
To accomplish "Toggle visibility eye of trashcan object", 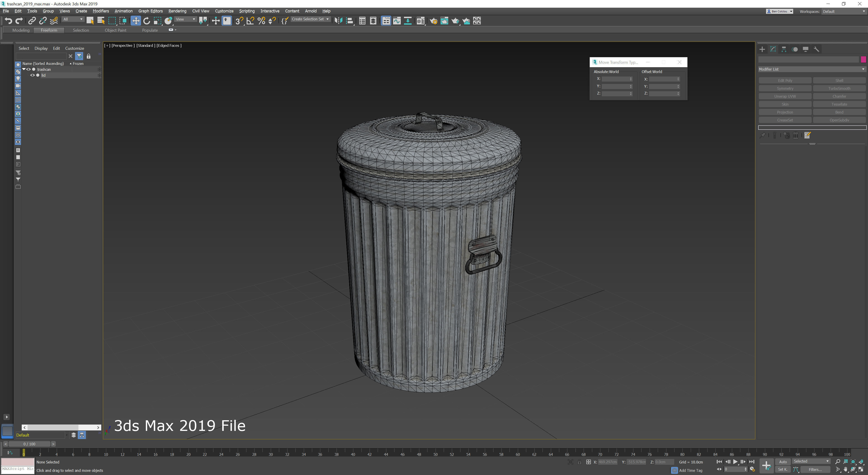I will tap(29, 69).
